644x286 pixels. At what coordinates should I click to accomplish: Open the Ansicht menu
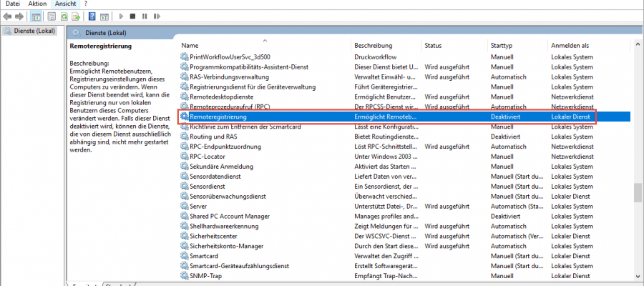(65, 4)
